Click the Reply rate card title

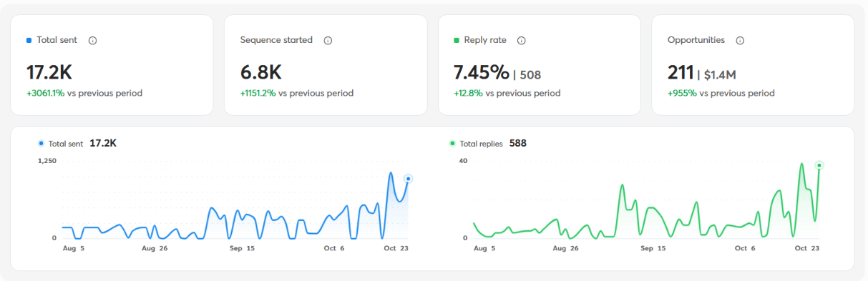pos(485,41)
